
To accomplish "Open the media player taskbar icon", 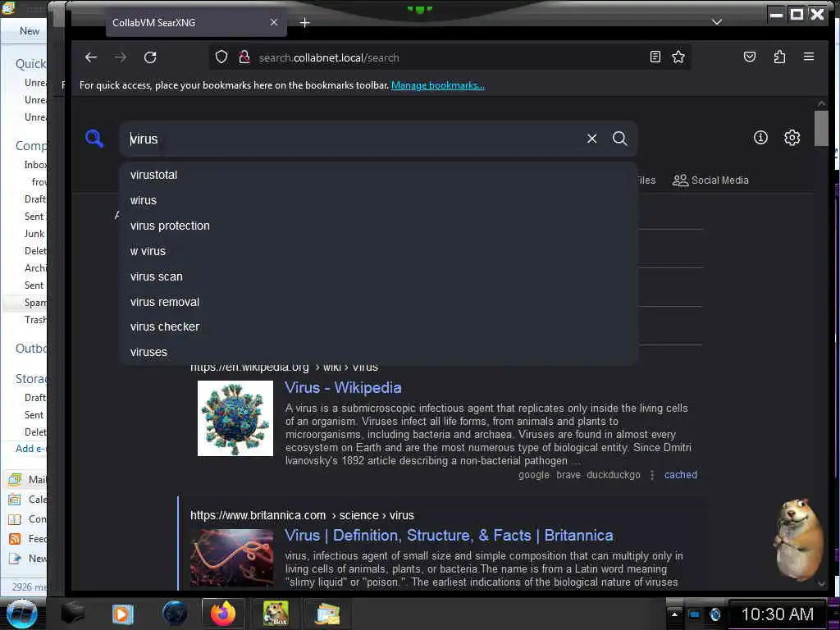I will tap(122, 614).
